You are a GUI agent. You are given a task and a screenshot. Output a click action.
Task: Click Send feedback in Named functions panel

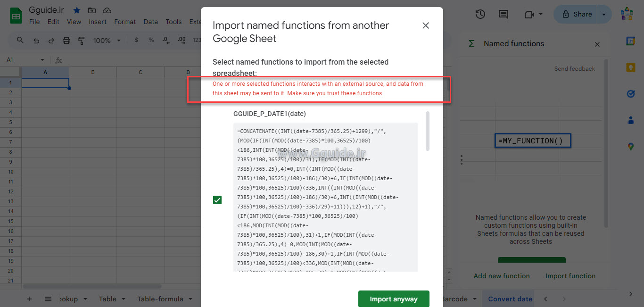574,68
